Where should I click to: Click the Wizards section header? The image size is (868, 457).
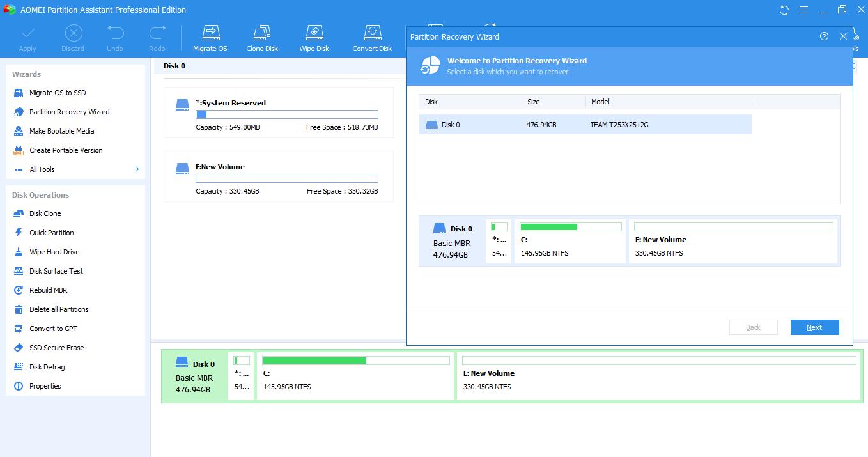[x=26, y=74]
